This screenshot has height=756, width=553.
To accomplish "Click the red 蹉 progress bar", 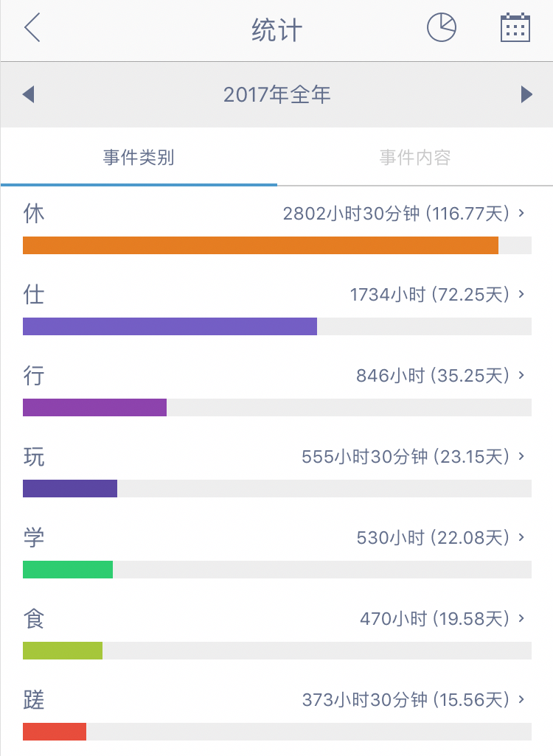I will [55, 732].
